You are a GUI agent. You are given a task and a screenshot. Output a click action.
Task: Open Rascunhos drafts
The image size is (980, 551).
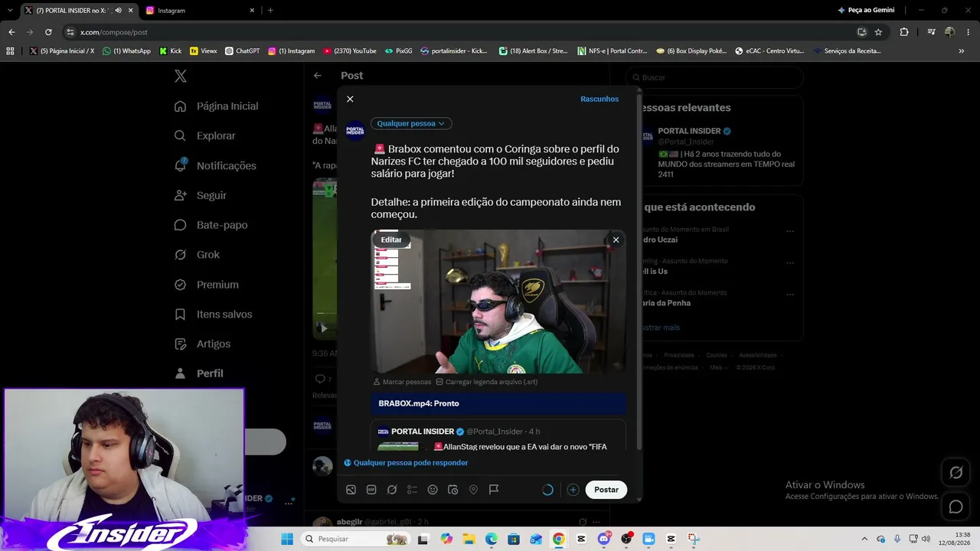coord(599,99)
